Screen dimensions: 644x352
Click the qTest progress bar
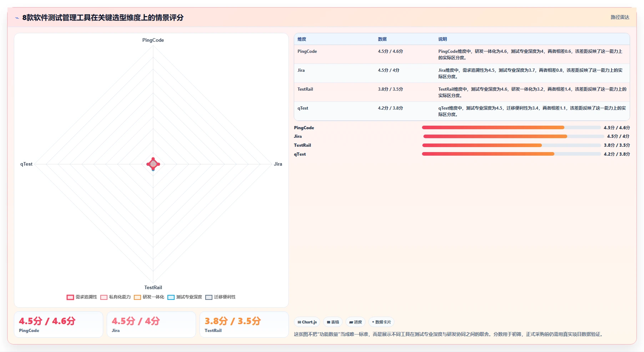[x=511, y=154]
